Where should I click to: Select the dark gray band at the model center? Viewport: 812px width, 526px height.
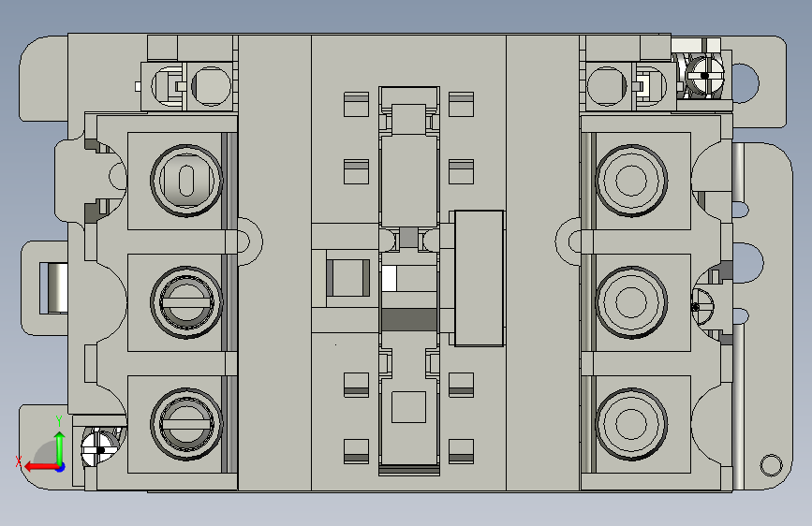pos(409,319)
